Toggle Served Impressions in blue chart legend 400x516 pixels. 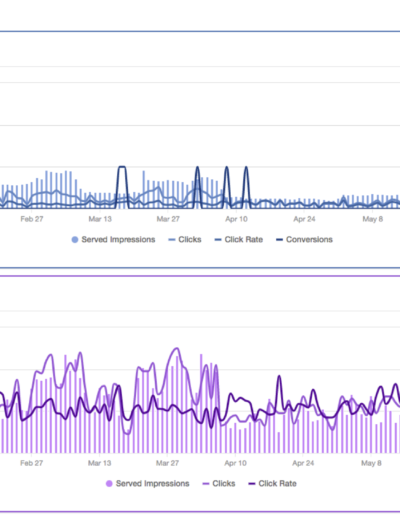(x=113, y=240)
